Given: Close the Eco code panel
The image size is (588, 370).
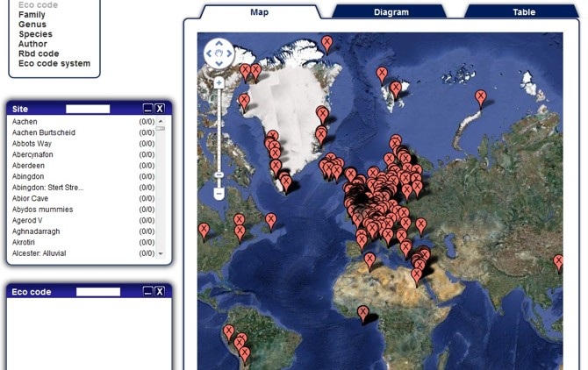Looking at the screenshot, I should click(x=160, y=291).
